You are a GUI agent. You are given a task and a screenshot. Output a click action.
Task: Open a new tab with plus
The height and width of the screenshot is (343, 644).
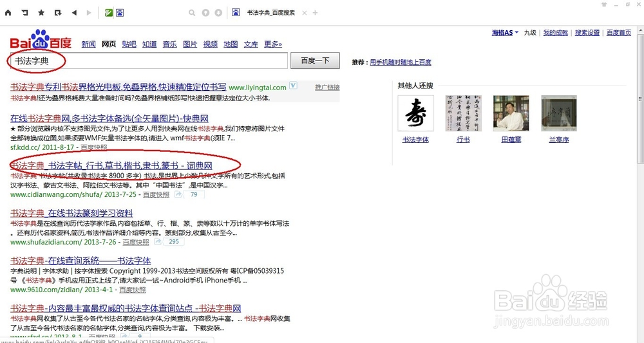click(x=316, y=13)
